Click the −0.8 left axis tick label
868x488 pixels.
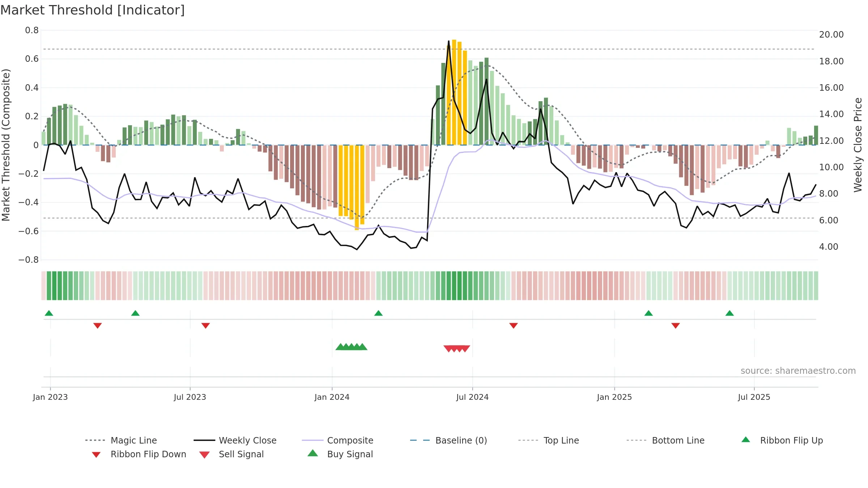pyautogui.click(x=29, y=260)
